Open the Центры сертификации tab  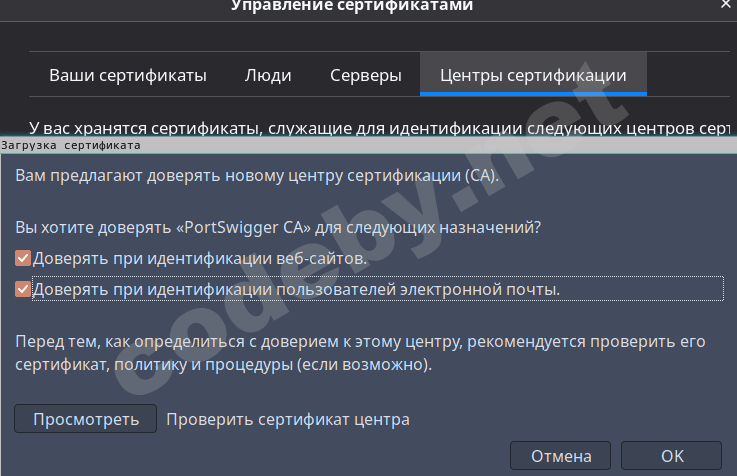[533, 75]
